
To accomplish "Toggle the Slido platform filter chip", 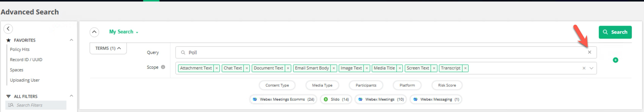I will pos(336,99).
